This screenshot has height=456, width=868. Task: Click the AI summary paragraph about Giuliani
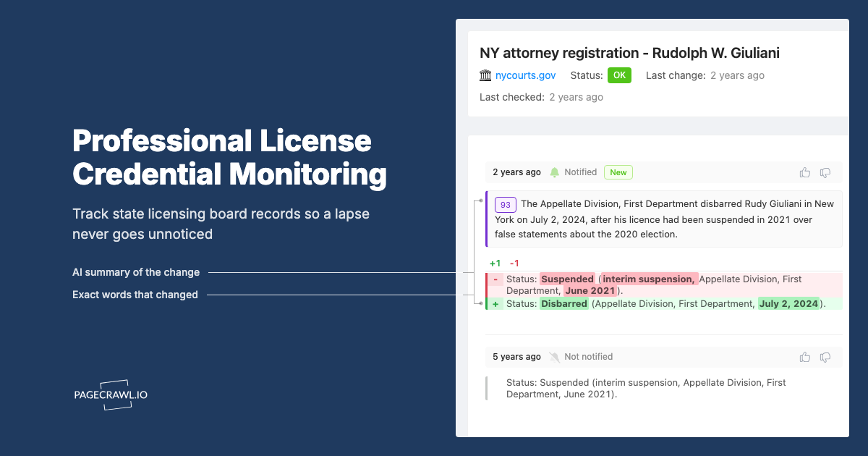point(664,219)
